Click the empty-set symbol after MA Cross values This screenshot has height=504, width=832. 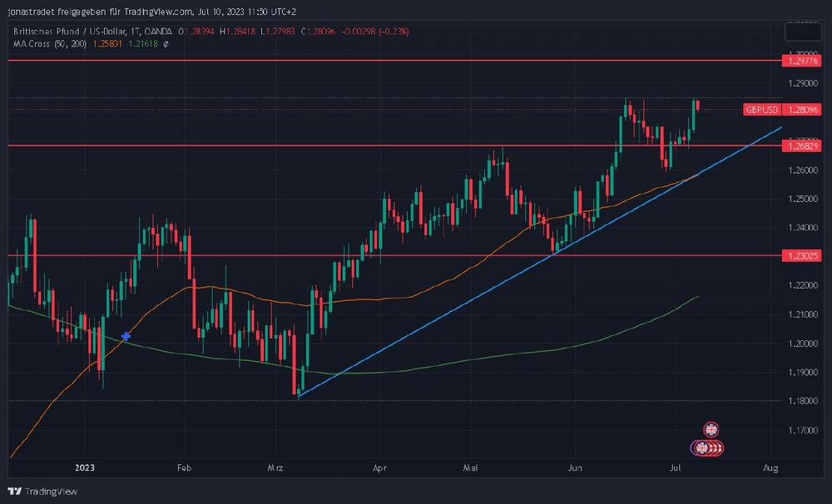click(166, 43)
